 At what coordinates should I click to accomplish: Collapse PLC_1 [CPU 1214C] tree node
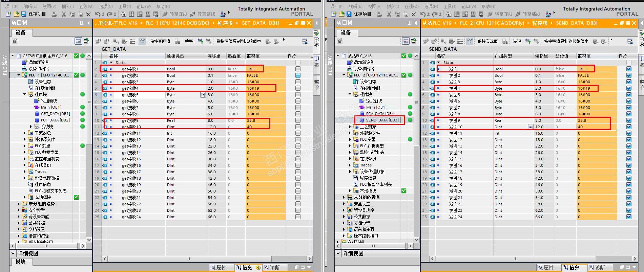point(19,75)
